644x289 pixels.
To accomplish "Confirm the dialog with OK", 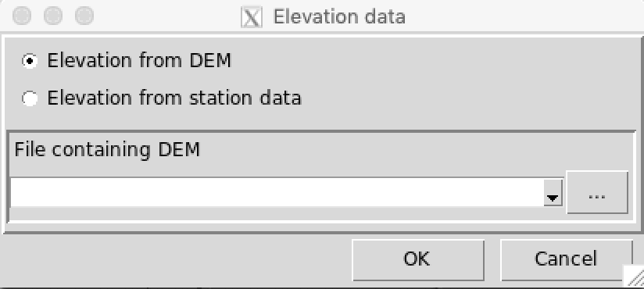I will [417, 260].
